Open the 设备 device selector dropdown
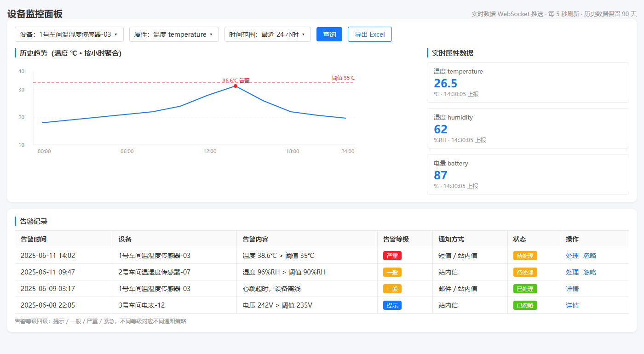 point(69,34)
